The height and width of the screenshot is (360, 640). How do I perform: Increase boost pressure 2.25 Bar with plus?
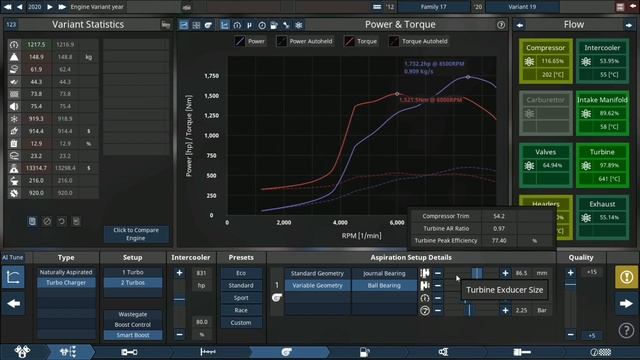pyautogui.click(x=505, y=310)
